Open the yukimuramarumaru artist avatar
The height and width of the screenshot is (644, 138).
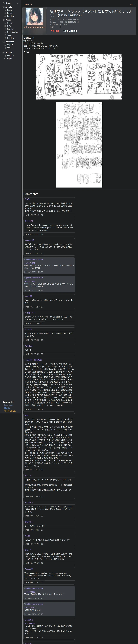[34, 17]
